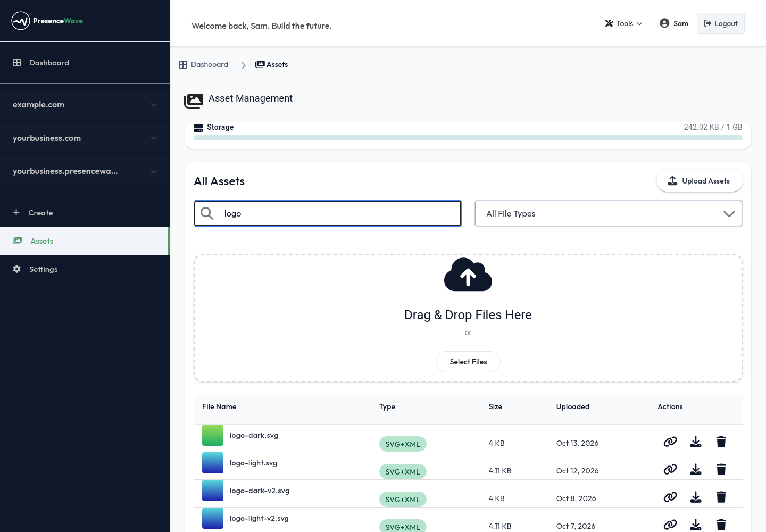Focus the asset search field

pyautogui.click(x=328, y=213)
